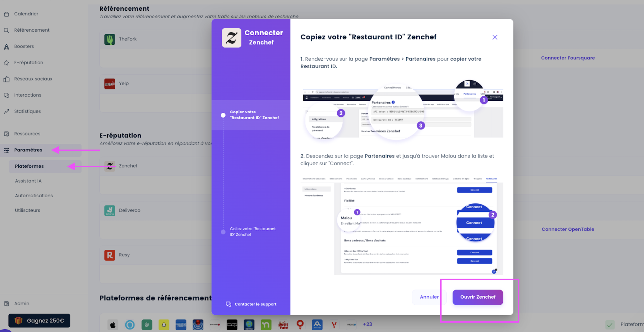Click the American Express platform icon
The height and width of the screenshot is (332, 644).
click(x=181, y=325)
